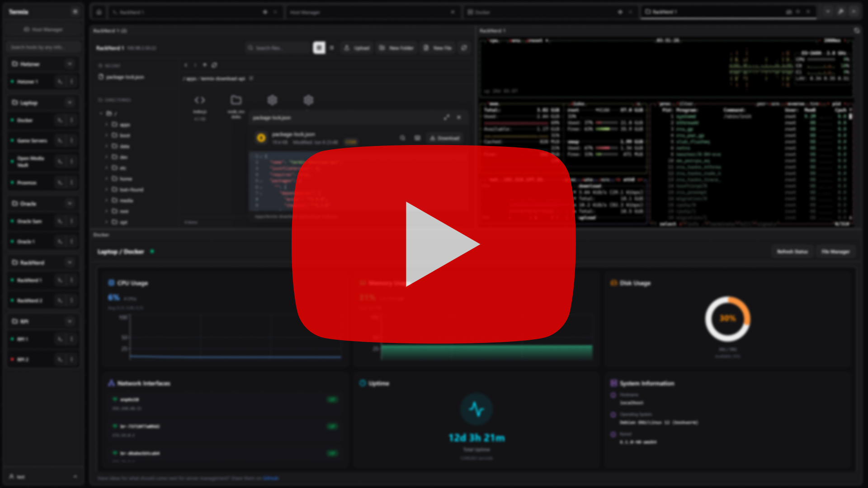Collapse the Laptop folder in the sidebar

(x=70, y=103)
